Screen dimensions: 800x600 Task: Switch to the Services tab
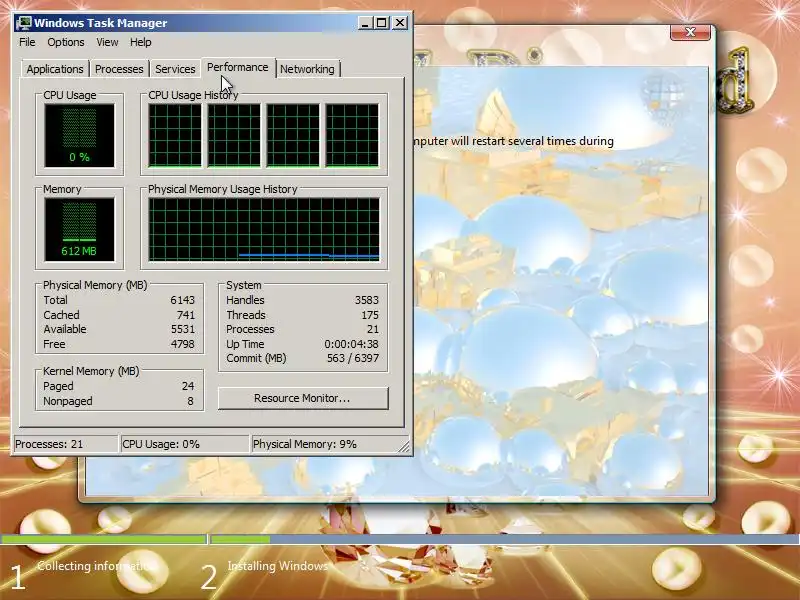point(175,69)
